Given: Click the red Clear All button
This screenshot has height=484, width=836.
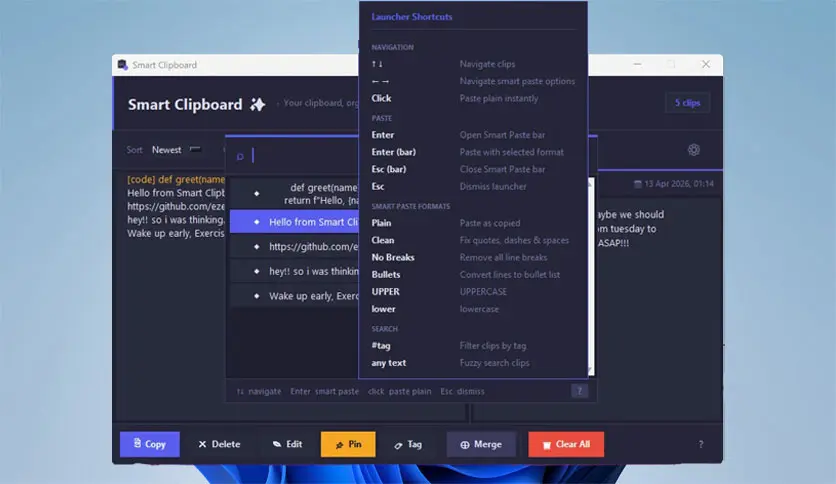Looking at the screenshot, I should click(566, 444).
